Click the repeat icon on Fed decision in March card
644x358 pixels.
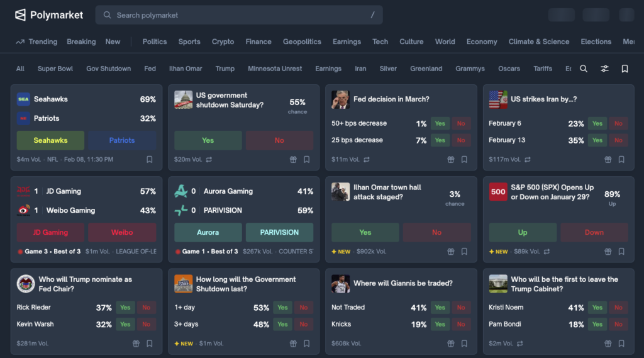[367, 160]
